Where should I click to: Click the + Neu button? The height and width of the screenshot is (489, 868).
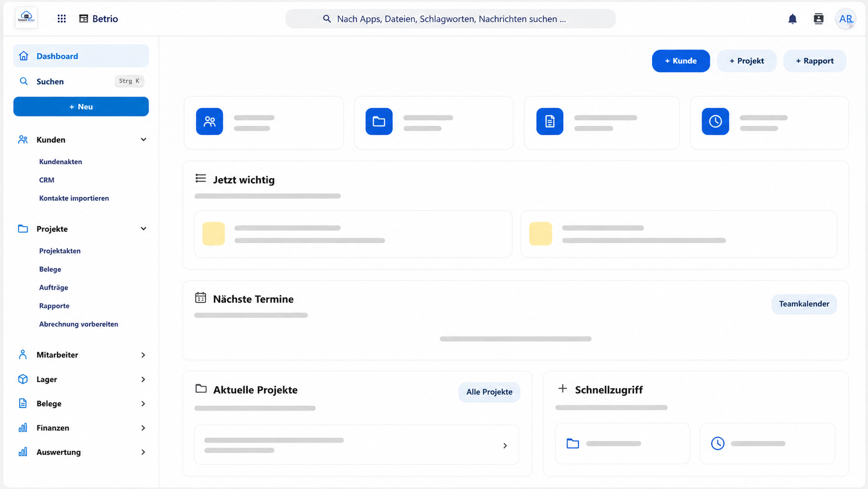point(81,107)
